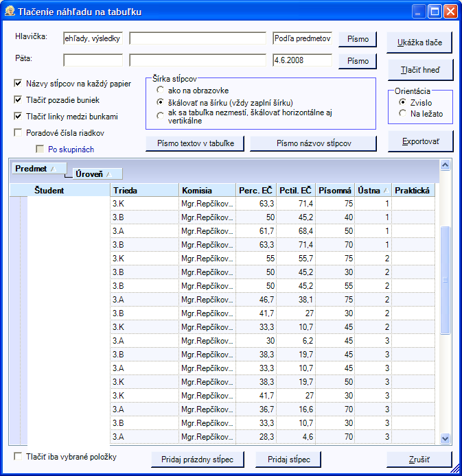The height and width of the screenshot is (476, 462).
Task: Select scale horizontally and vertically option
Action: [x=160, y=116]
